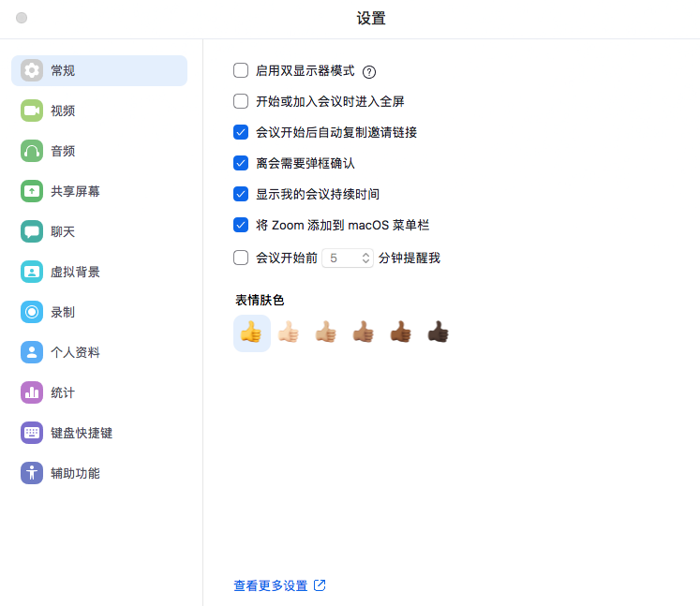
Task: Open the 音频 headphones icon settings
Action: click(32, 151)
